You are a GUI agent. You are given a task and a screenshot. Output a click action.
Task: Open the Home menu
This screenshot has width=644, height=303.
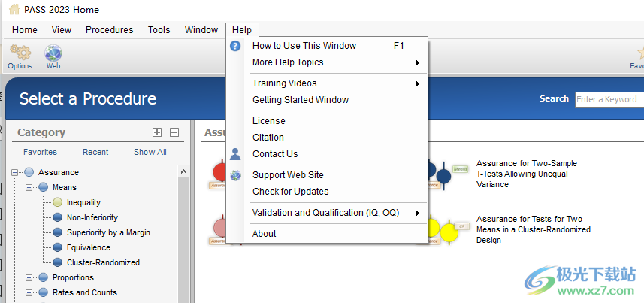[25, 30]
